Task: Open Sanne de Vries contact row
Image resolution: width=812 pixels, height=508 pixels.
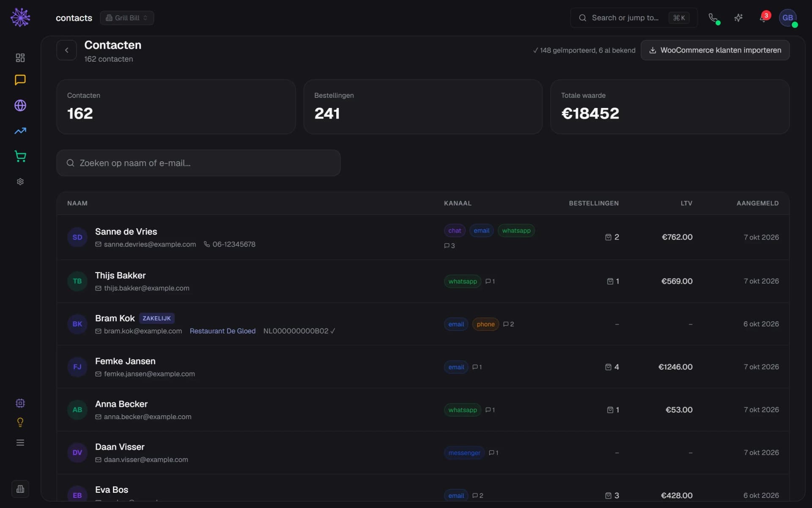Action: tap(423, 237)
